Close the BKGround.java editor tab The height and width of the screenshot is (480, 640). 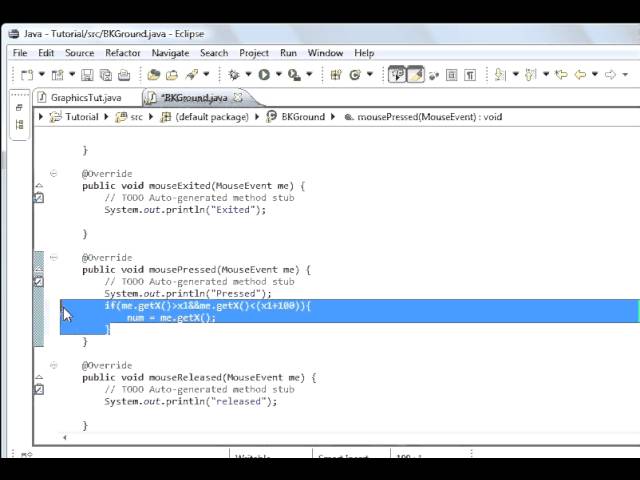point(238,98)
